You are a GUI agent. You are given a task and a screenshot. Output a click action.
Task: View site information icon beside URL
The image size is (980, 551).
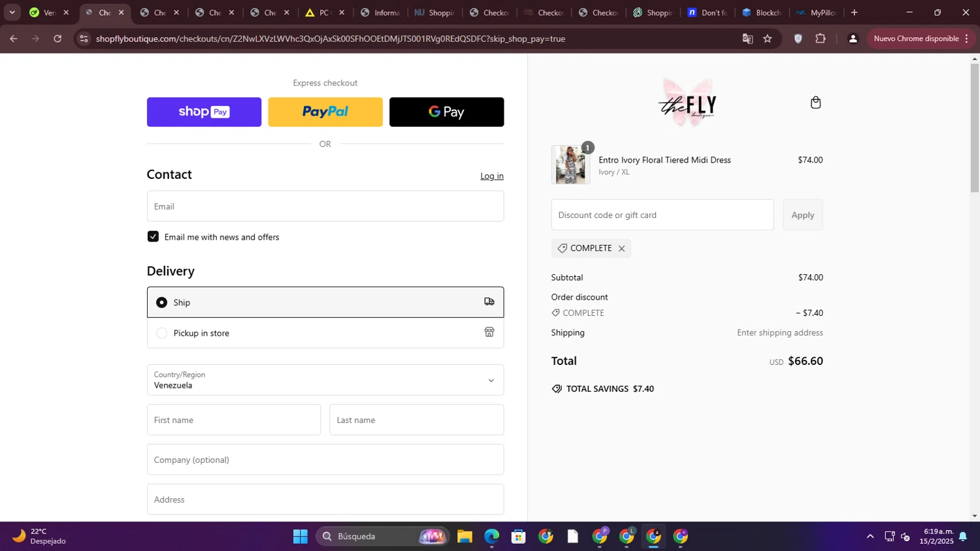click(x=83, y=39)
